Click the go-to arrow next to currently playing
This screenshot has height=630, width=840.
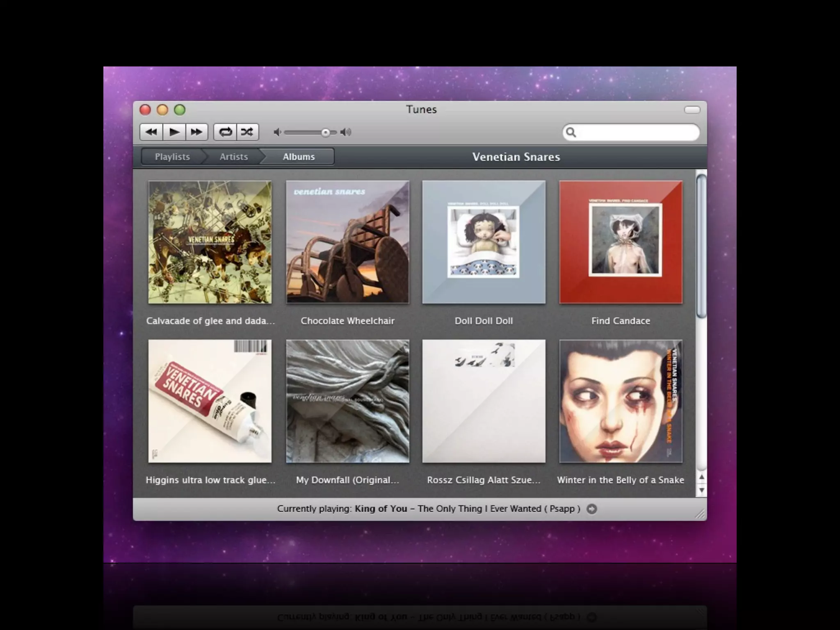tap(591, 509)
